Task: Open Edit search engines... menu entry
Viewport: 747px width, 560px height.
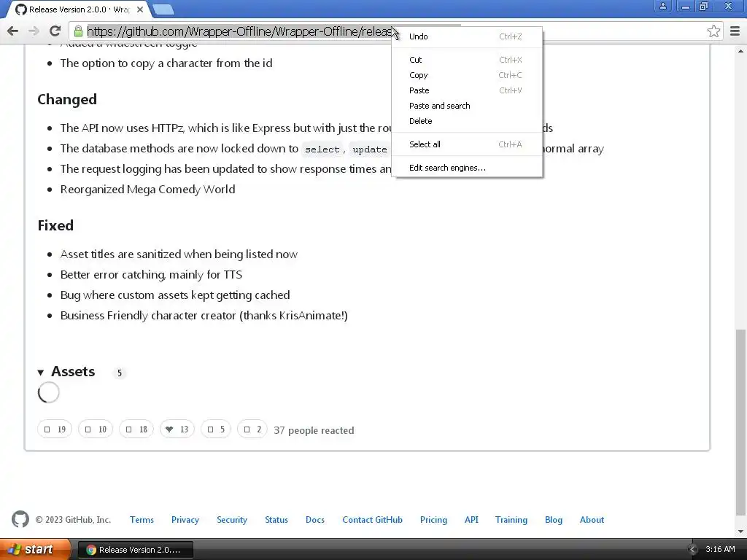Action: (467, 168)
